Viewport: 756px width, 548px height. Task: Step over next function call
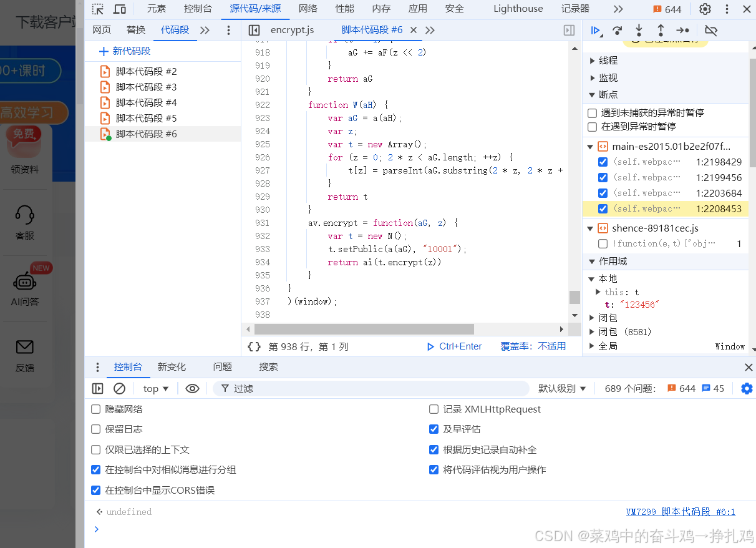click(x=617, y=30)
